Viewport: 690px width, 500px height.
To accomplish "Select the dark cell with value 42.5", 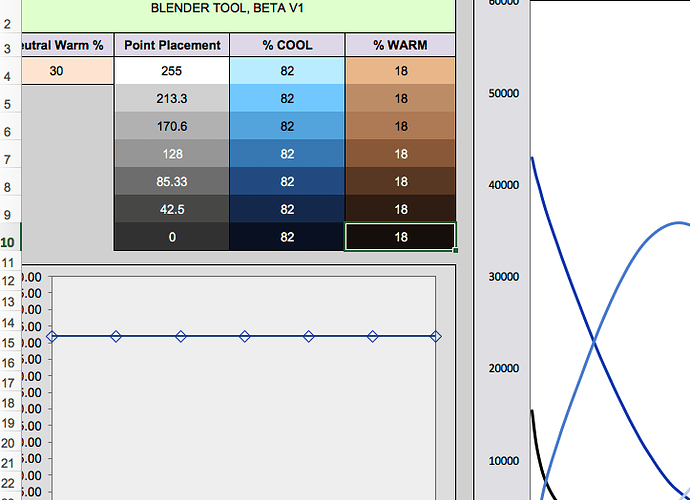I will [172, 209].
